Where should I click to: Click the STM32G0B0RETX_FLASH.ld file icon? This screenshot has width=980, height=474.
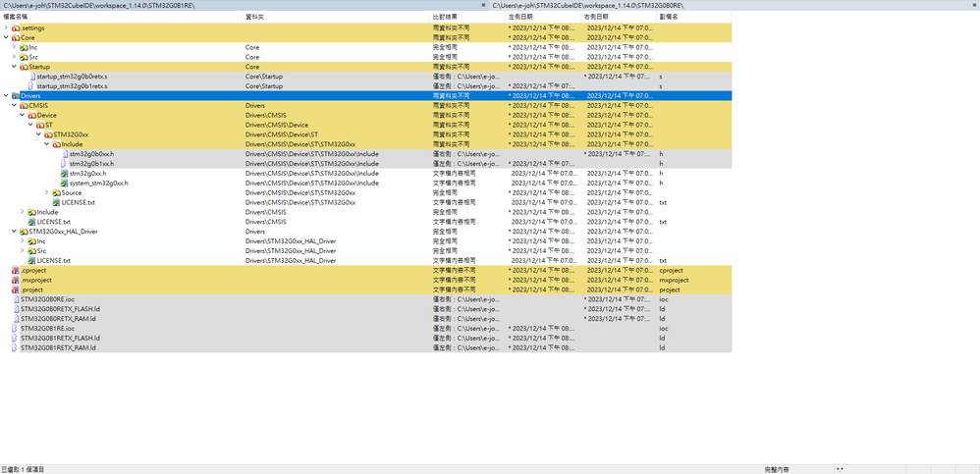tap(16, 309)
